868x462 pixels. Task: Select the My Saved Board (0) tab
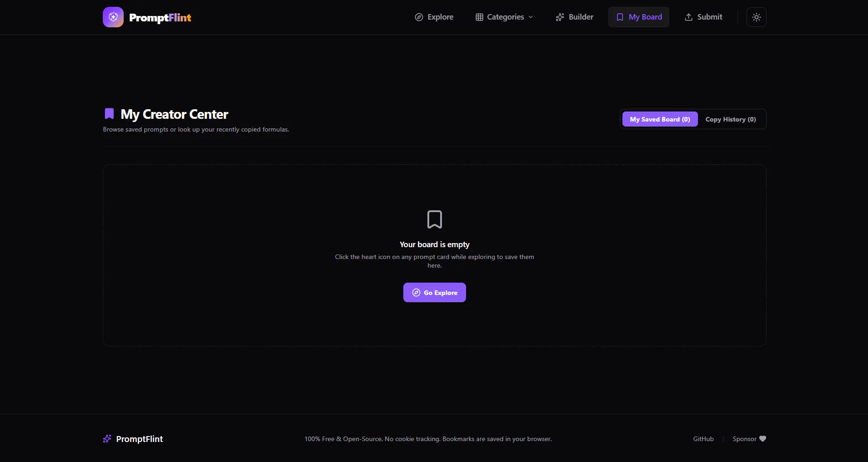point(660,119)
